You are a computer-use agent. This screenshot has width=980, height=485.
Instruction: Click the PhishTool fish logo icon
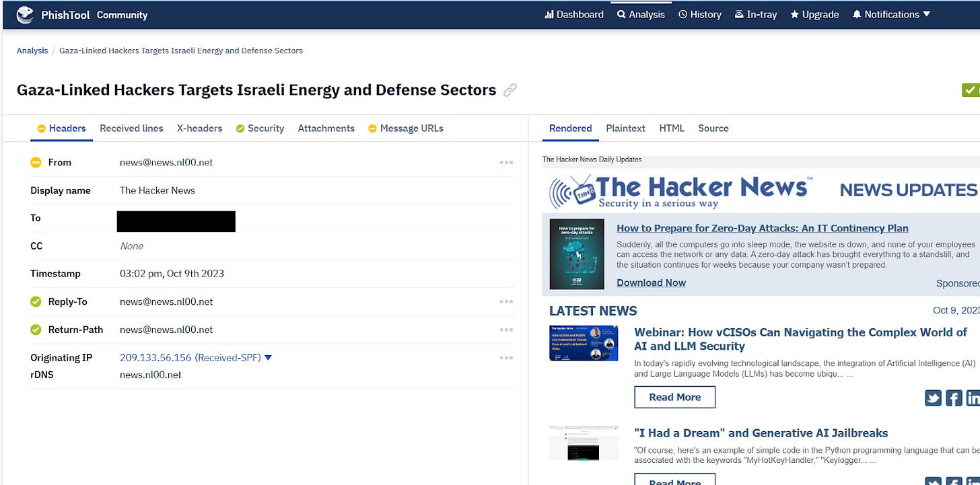pos(25,14)
